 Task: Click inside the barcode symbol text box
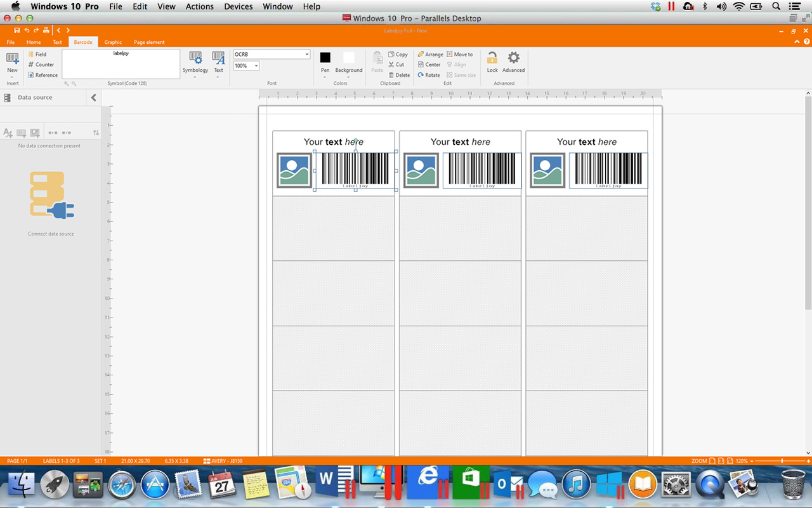pos(121,64)
